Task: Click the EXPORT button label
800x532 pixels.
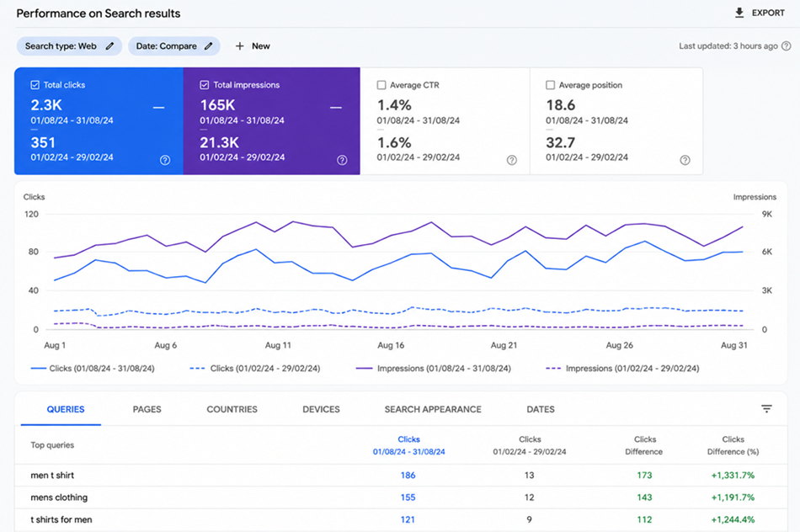Action: pos(768,13)
